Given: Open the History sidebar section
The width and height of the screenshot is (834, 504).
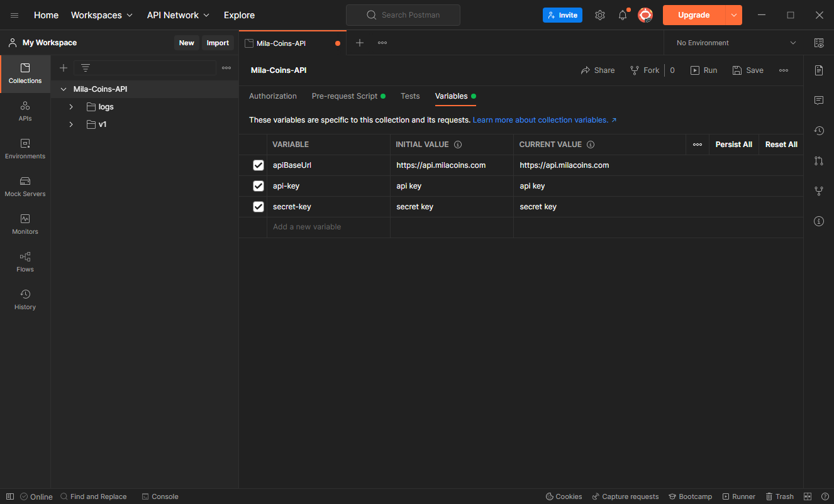Looking at the screenshot, I should pos(25,300).
